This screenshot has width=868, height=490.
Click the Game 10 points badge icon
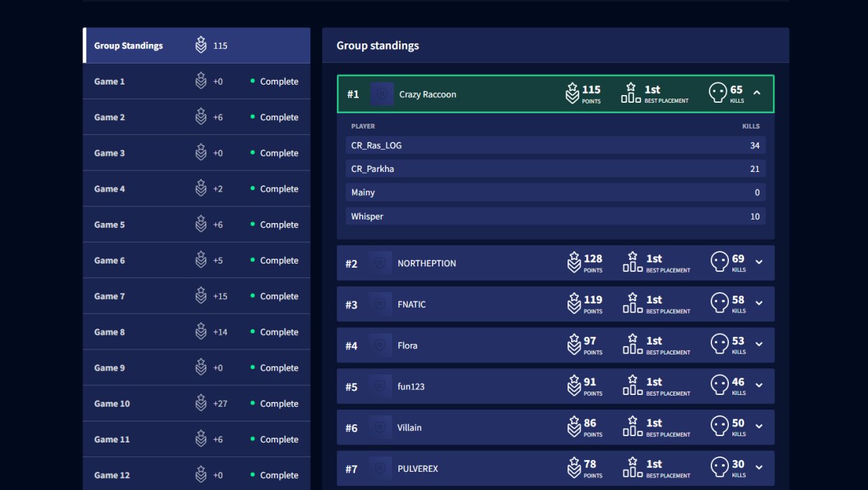pyautogui.click(x=201, y=403)
